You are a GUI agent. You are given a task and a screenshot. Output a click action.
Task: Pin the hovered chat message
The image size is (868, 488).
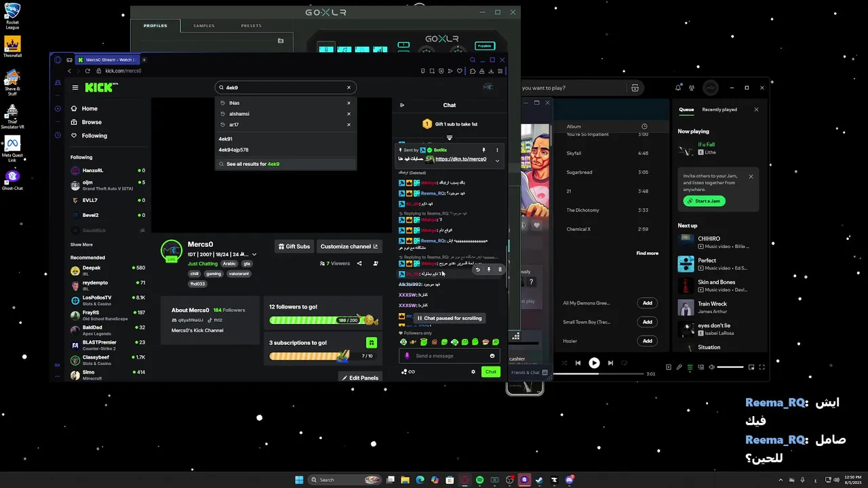pyautogui.click(x=488, y=270)
